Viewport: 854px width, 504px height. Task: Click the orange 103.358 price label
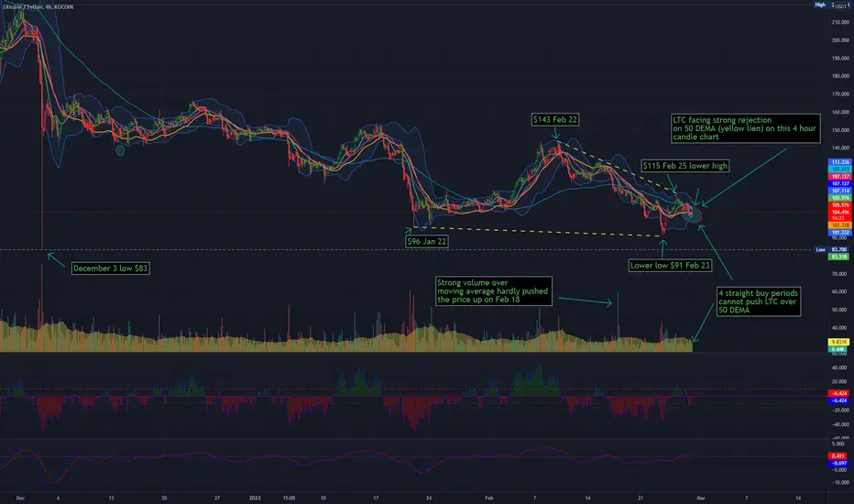pyautogui.click(x=839, y=225)
